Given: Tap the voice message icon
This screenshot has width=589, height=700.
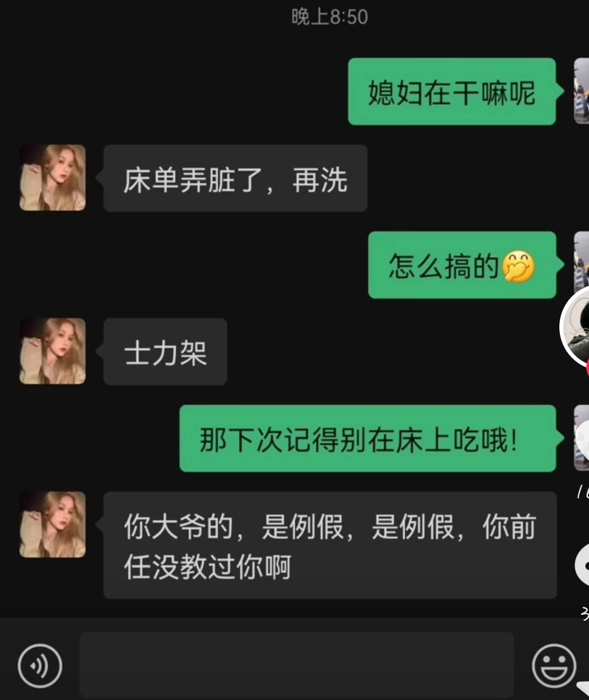Looking at the screenshot, I should click(x=40, y=666).
